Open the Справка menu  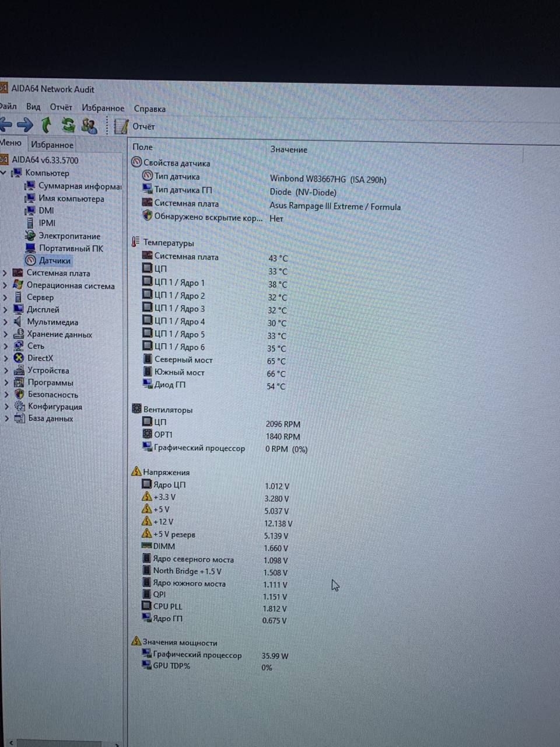[x=150, y=109]
